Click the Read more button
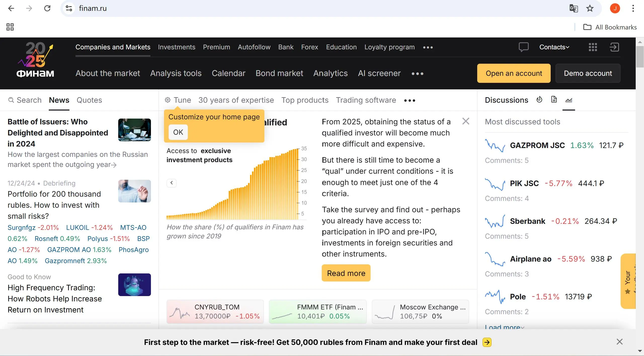 click(x=346, y=273)
